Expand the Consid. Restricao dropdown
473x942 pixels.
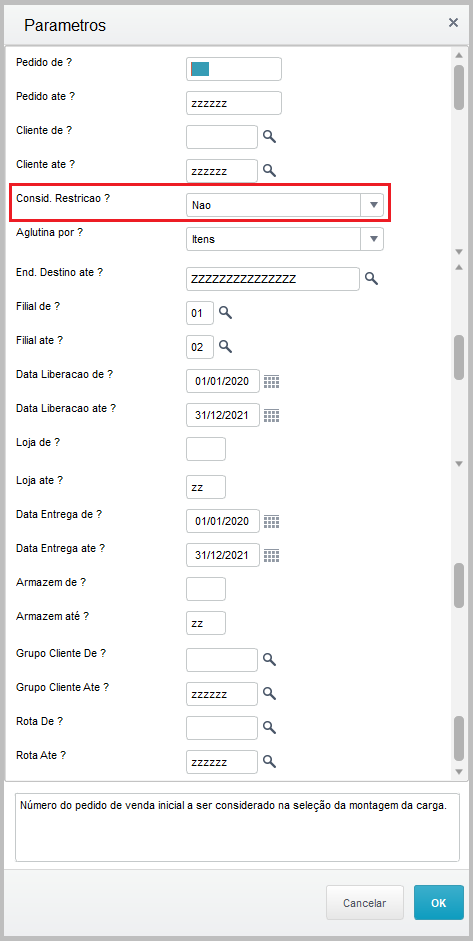tap(372, 205)
